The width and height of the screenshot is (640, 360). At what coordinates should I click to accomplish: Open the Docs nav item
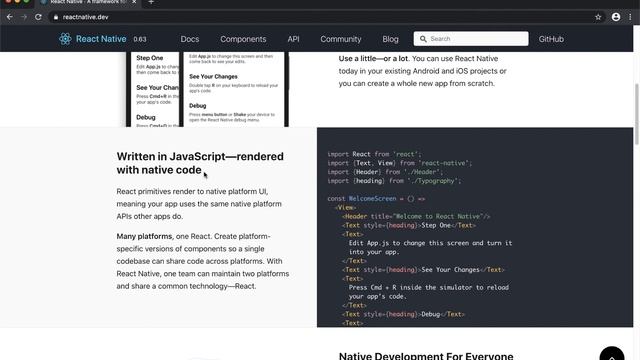(x=190, y=39)
